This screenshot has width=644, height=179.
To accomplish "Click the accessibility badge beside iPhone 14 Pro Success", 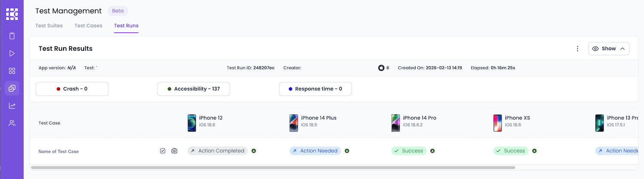I will click(432, 151).
